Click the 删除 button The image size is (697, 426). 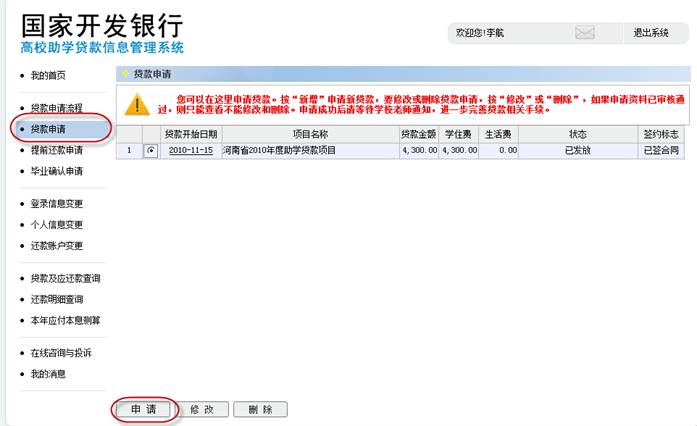point(260,409)
